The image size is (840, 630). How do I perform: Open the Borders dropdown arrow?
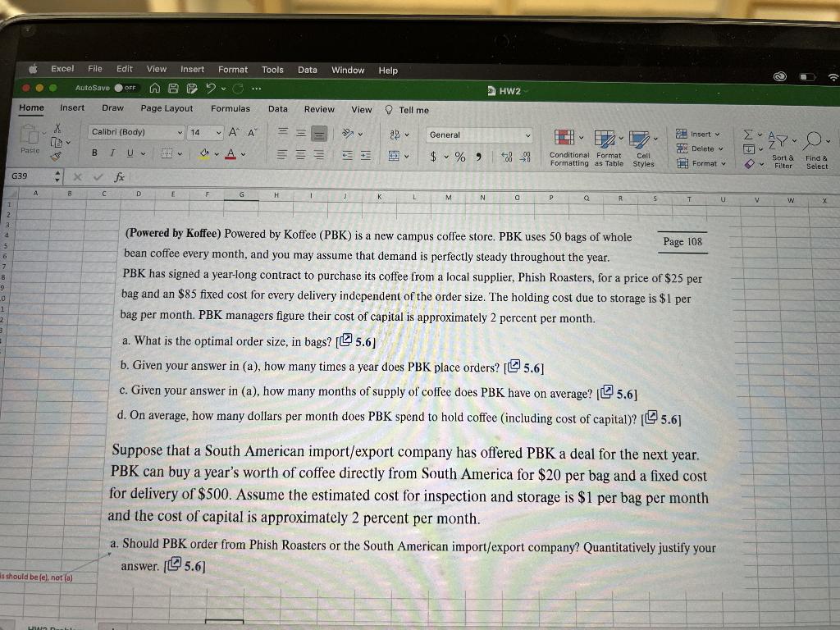pos(180,154)
